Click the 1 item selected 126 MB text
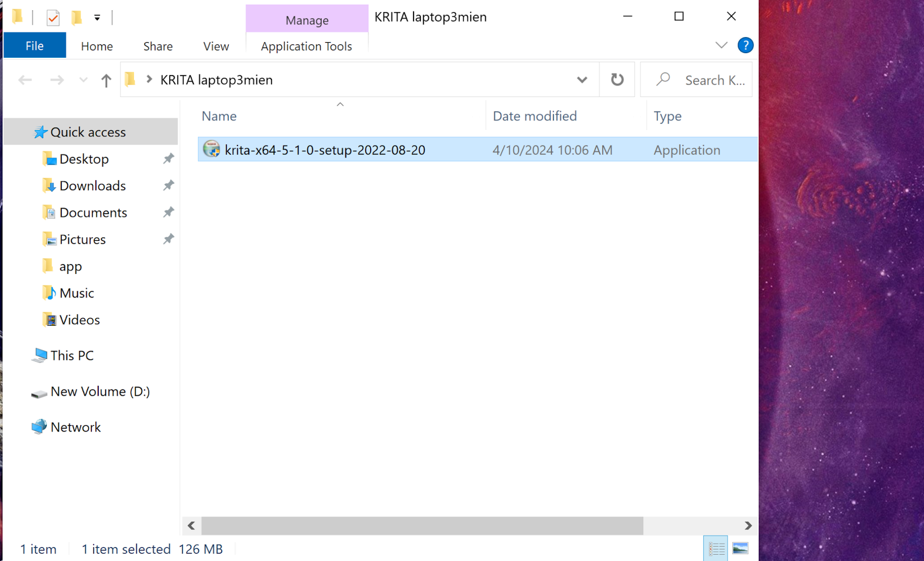The width and height of the screenshot is (924, 561). tap(152, 549)
